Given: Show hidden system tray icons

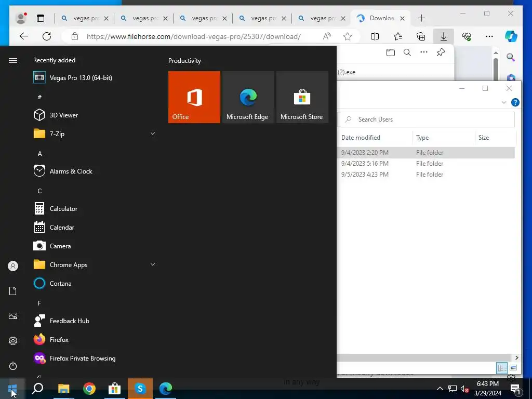Looking at the screenshot, I should coord(440,389).
